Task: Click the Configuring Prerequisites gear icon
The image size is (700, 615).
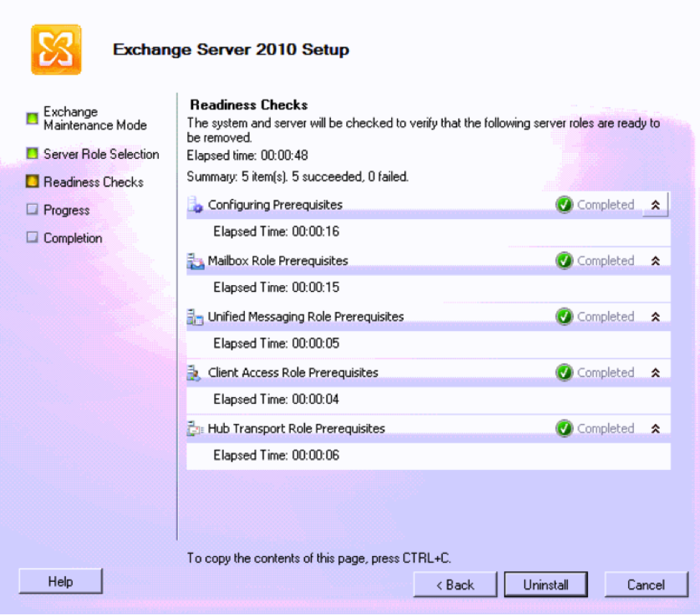Action: (x=195, y=205)
